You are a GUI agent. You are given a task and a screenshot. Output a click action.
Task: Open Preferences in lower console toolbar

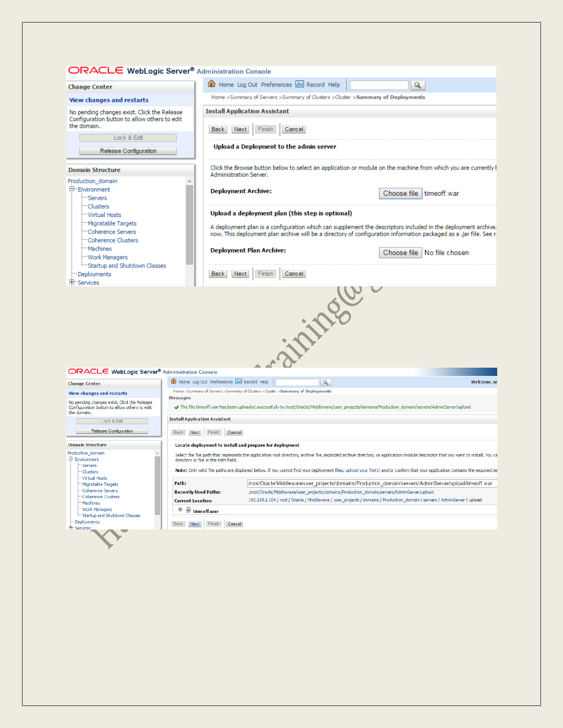222,382
